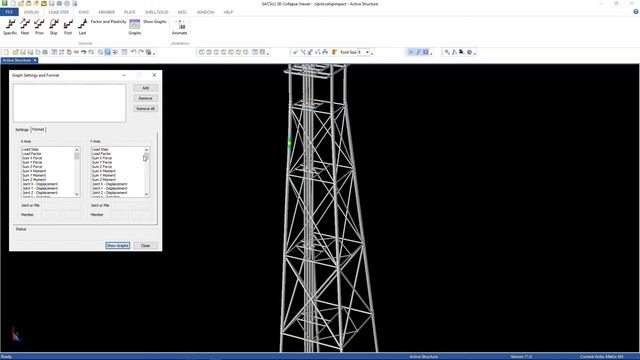The width and height of the screenshot is (640, 360).
Task: Open the Font Size dropdown
Action: click(x=367, y=52)
